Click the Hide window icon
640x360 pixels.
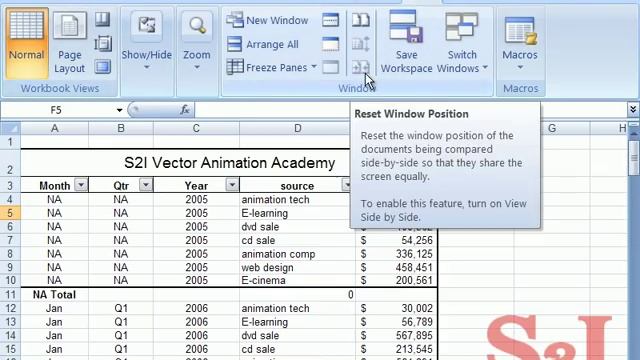click(330, 44)
